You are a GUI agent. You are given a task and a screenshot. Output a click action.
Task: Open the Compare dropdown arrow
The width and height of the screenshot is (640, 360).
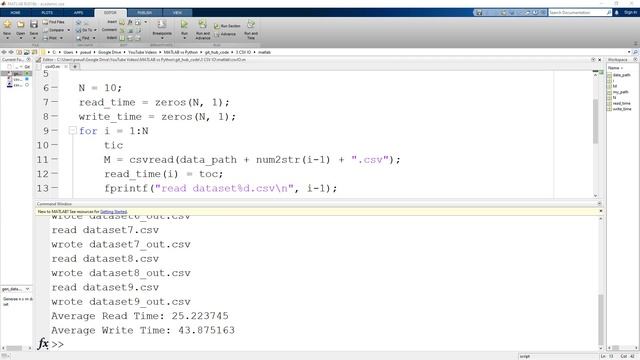pyautogui.click(x=69, y=30)
